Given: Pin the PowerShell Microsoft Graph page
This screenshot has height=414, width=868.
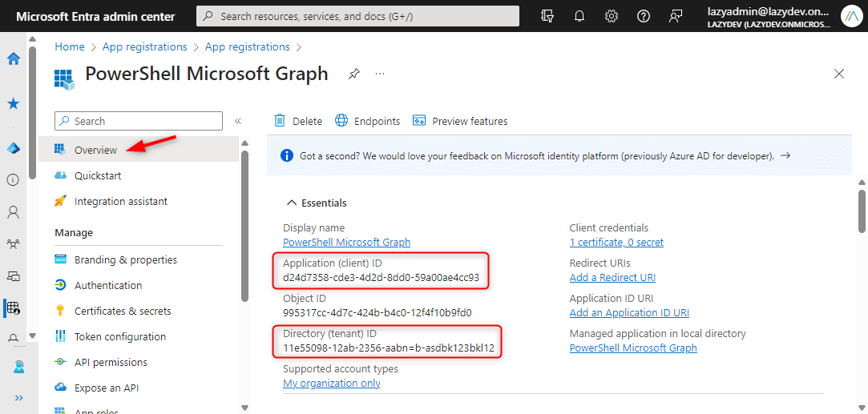Looking at the screenshot, I should point(353,74).
